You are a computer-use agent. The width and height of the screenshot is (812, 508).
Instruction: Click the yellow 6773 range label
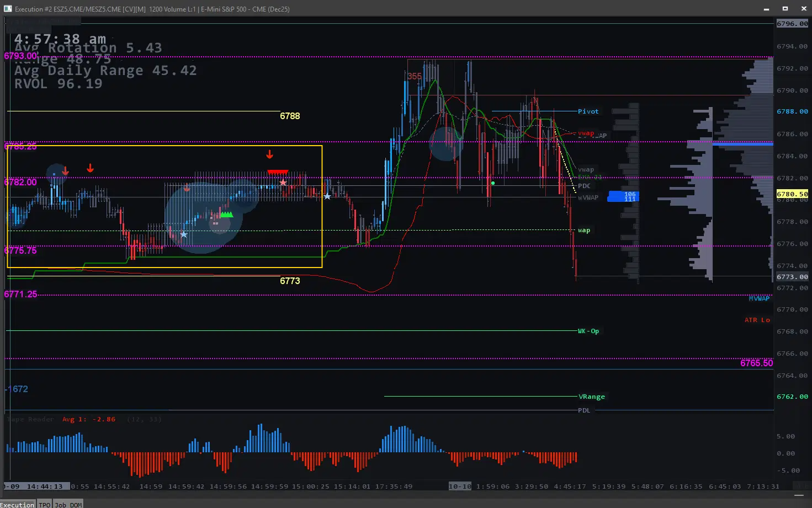point(290,281)
